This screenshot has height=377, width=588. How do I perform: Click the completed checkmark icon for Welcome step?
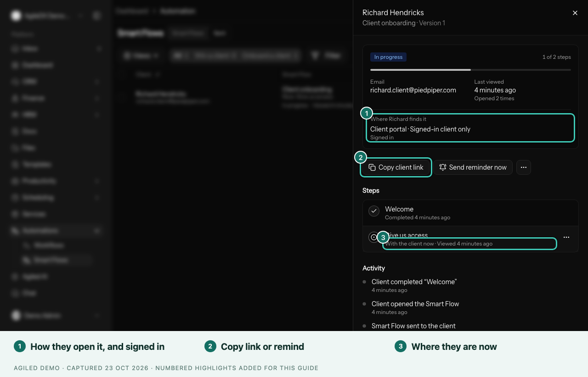[374, 211]
